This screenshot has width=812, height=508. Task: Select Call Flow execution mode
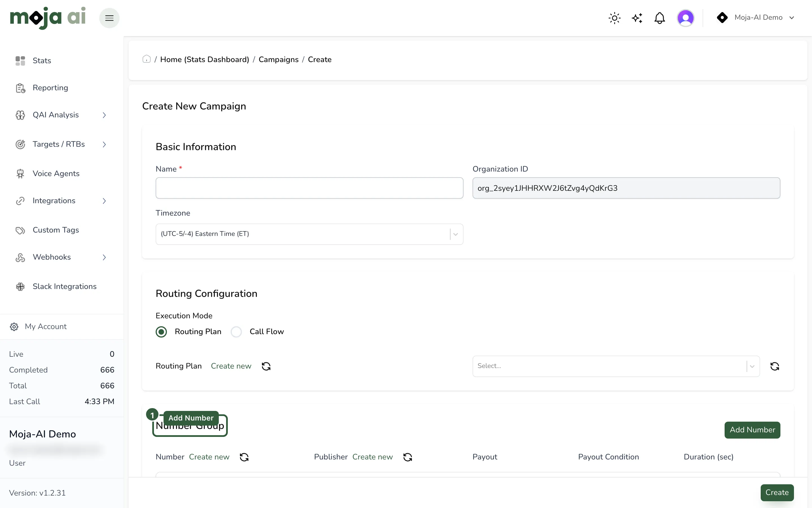pyautogui.click(x=236, y=332)
